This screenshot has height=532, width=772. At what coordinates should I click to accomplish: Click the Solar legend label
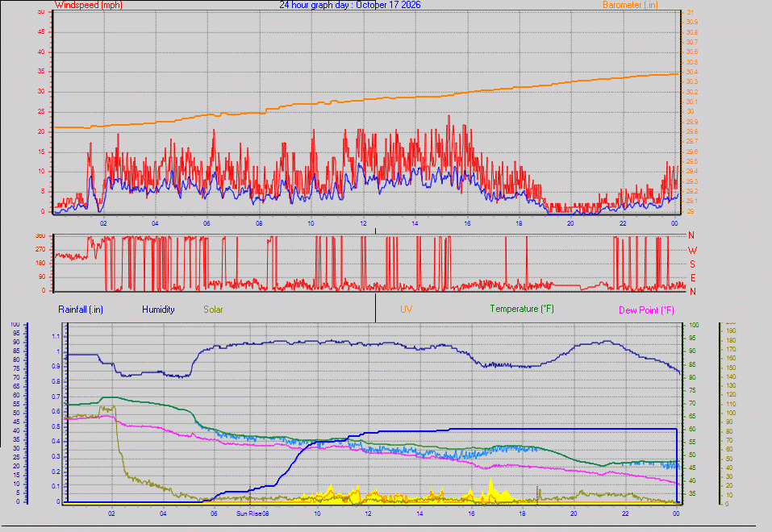tap(213, 310)
